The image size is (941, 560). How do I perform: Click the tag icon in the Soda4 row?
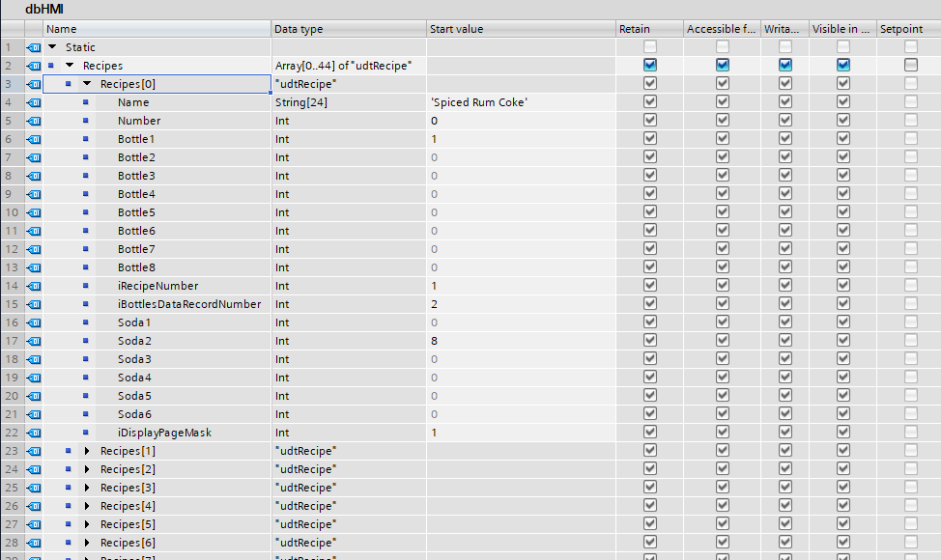pyautogui.click(x=34, y=378)
